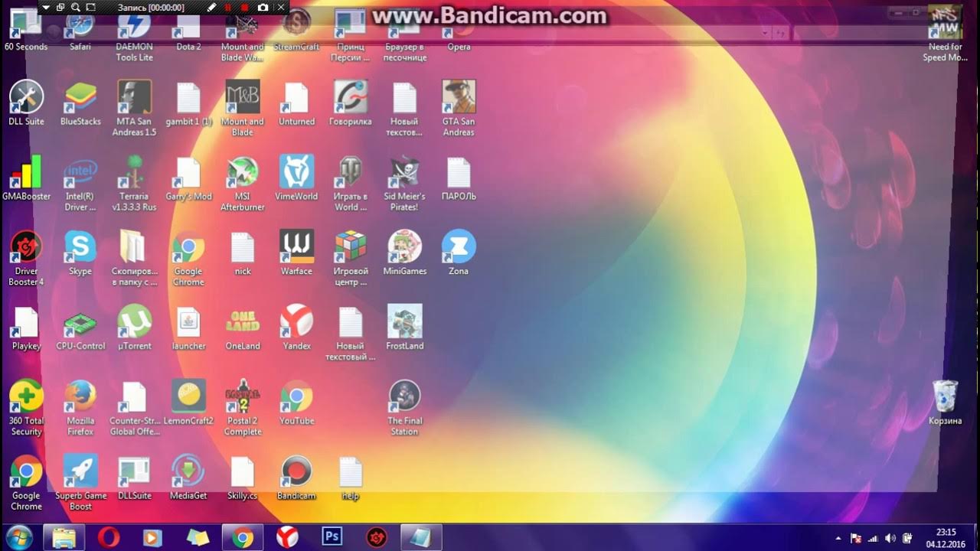Select the LemonCraft2 desktop shortcut

(188, 403)
